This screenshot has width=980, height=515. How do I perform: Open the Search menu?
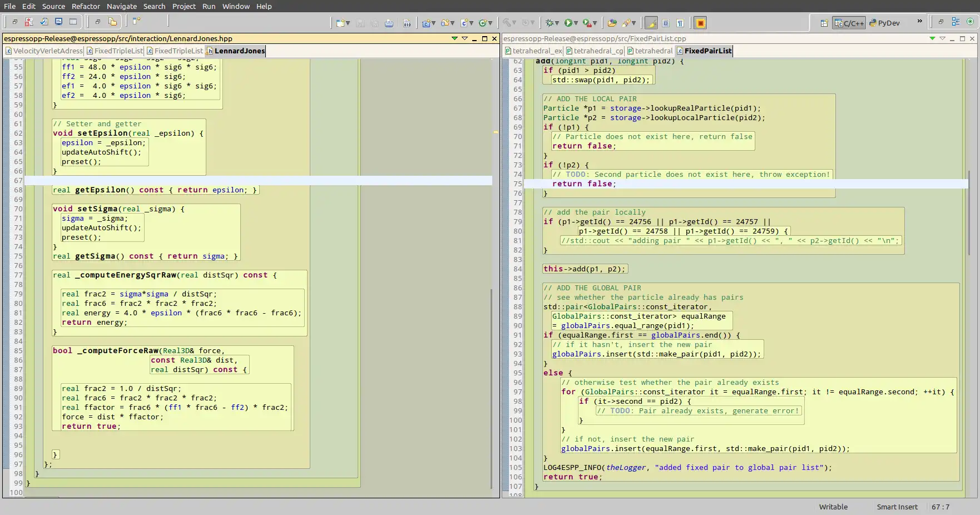pyautogui.click(x=155, y=6)
